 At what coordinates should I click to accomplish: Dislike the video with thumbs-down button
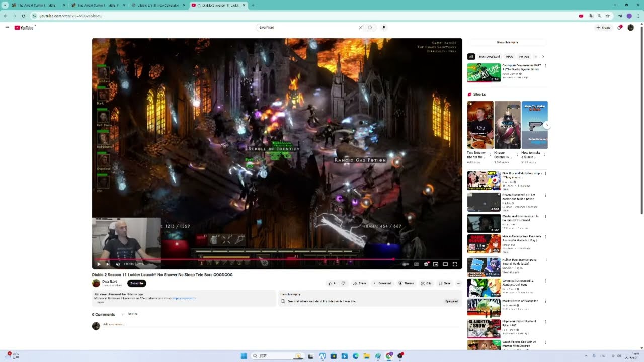pos(343,283)
